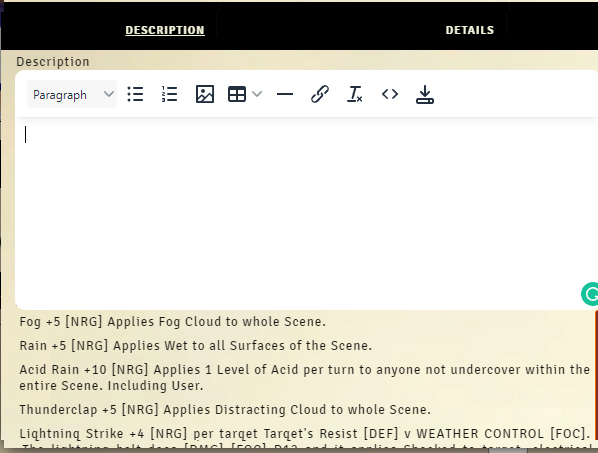Insert an image into the description
The image size is (598, 453).
(205, 94)
